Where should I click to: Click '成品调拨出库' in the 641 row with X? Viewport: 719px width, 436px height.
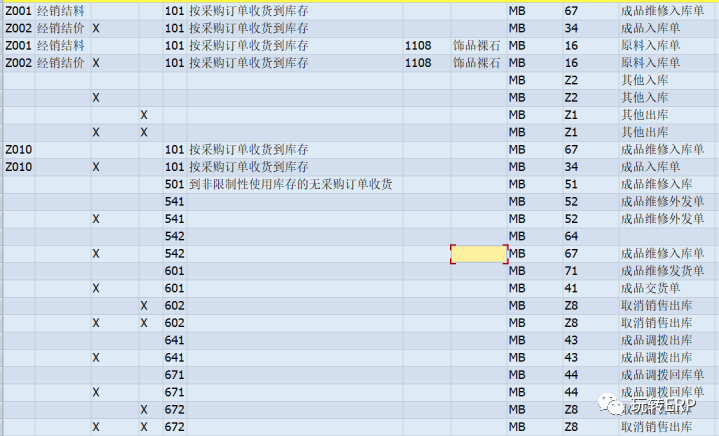pyautogui.click(x=656, y=358)
